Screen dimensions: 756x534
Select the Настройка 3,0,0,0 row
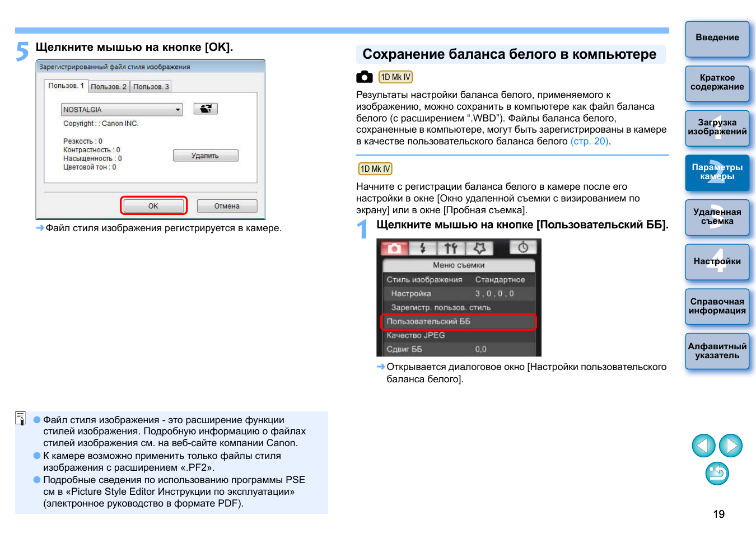coord(459,293)
